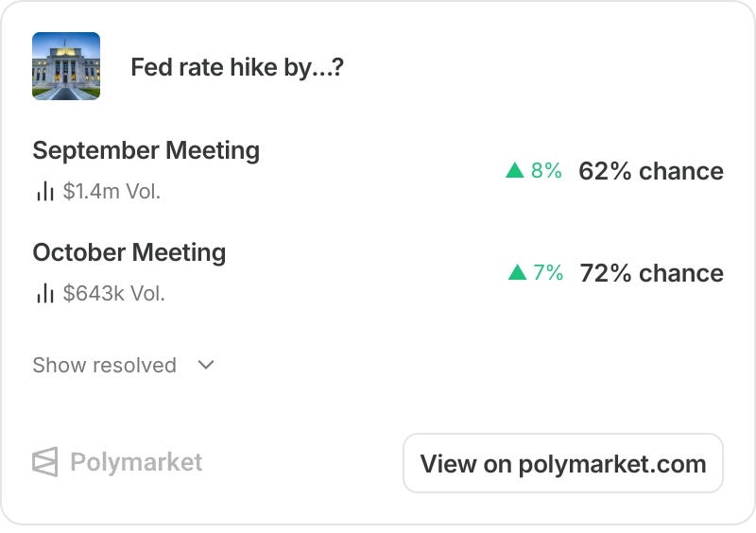Click the Polymarket logo icon
The height and width of the screenshot is (533, 756).
(45, 461)
